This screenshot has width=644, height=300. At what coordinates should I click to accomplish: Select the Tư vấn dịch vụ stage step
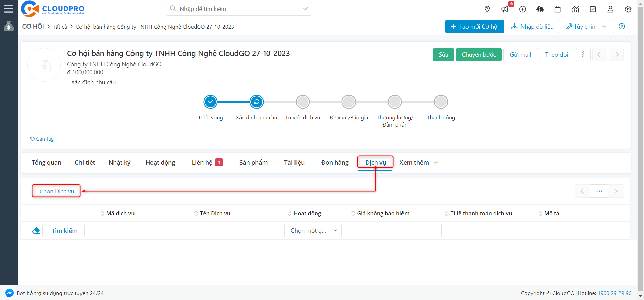[303, 102]
